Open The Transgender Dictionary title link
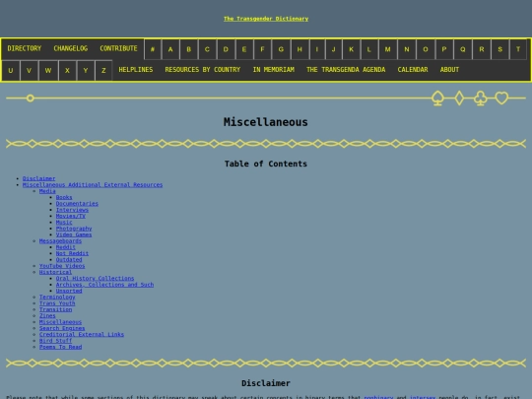The image size is (532, 399). coord(266,19)
